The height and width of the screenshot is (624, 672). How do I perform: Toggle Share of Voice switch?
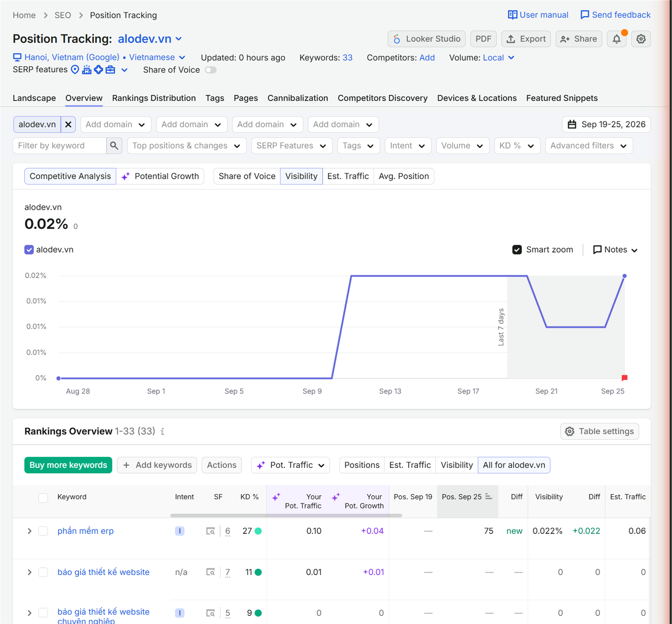[211, 70]
